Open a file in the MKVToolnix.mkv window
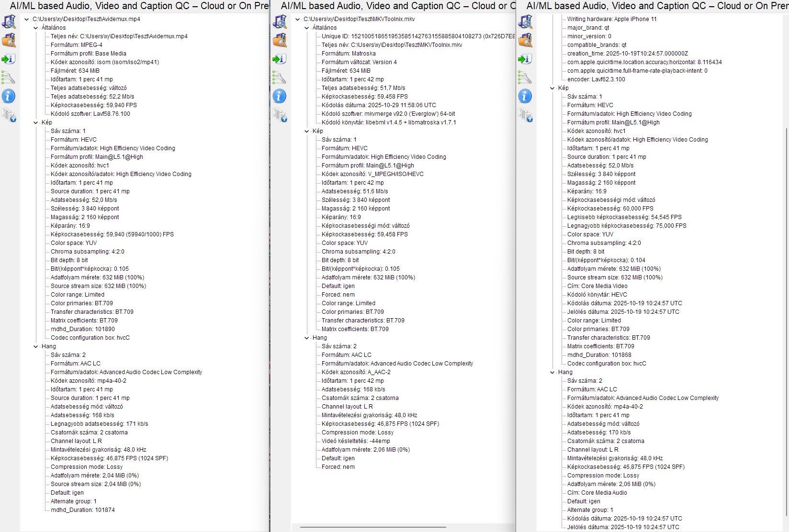The height and width of the screenshot is (532, 789). (280, 22)
